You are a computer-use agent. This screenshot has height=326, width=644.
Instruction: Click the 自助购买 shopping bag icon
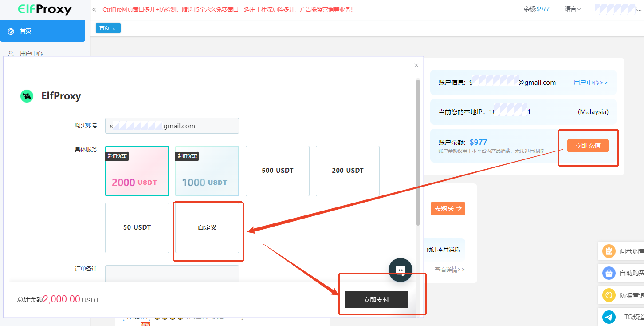[x=609, y=273]
